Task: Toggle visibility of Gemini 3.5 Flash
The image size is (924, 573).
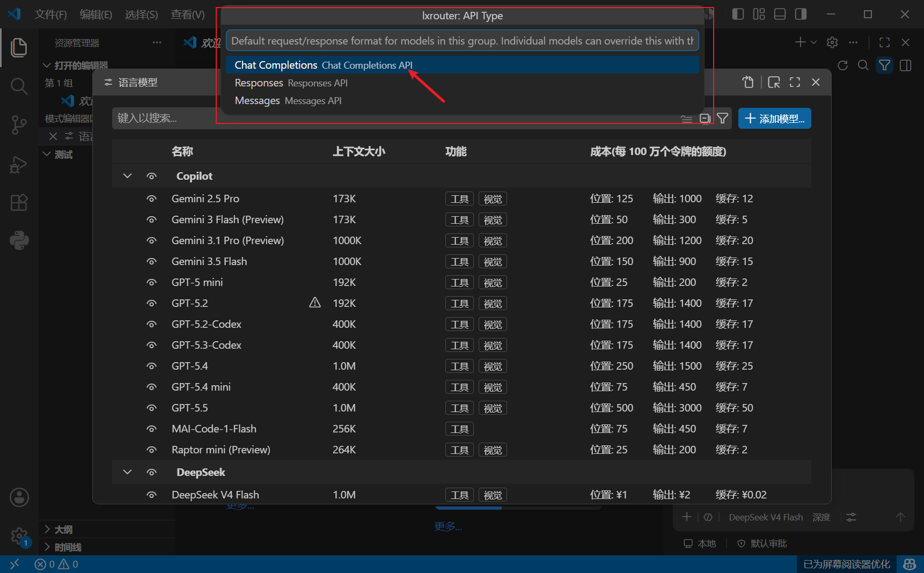Action: pyautogui.click(x=152, y=261)
